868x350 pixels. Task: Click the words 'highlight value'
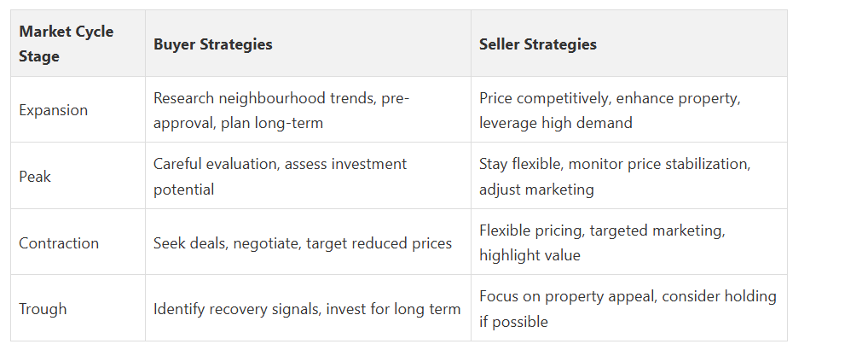point(529,255)
